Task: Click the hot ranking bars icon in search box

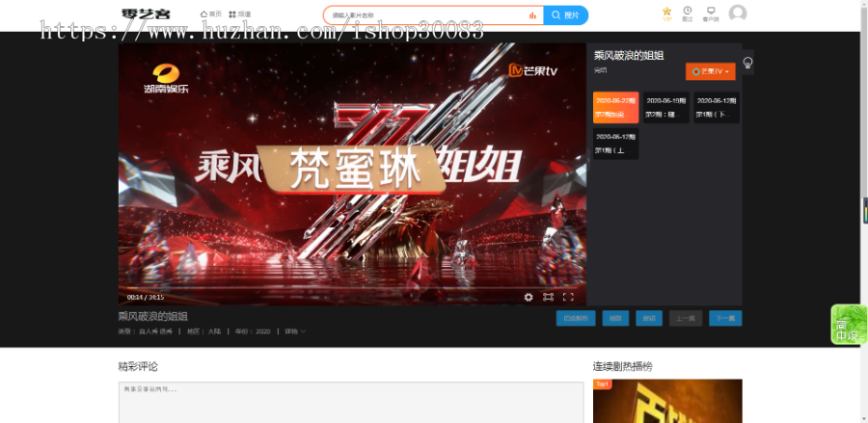Action: pyautogui.click(x=532, y=15)
